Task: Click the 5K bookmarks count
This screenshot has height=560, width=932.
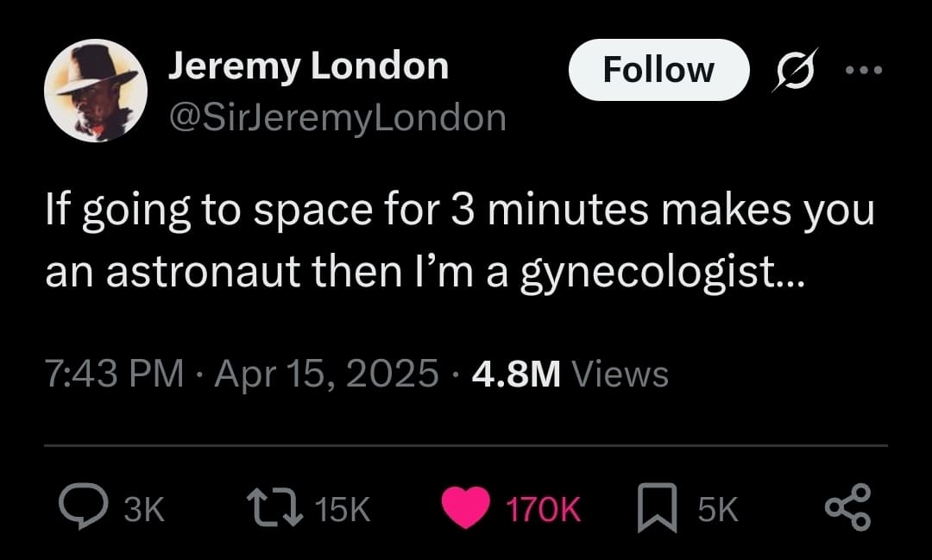Action: pos(717,510)
